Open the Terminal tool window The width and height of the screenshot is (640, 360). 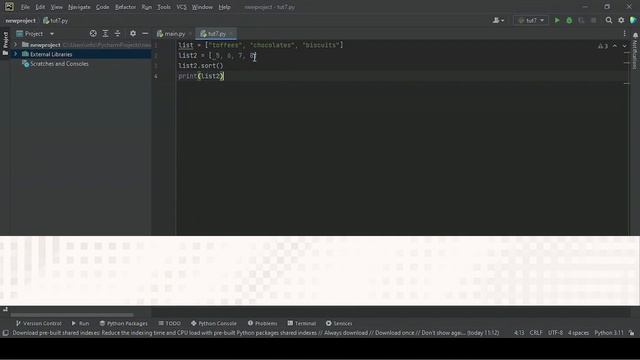(x=301, y=323)
